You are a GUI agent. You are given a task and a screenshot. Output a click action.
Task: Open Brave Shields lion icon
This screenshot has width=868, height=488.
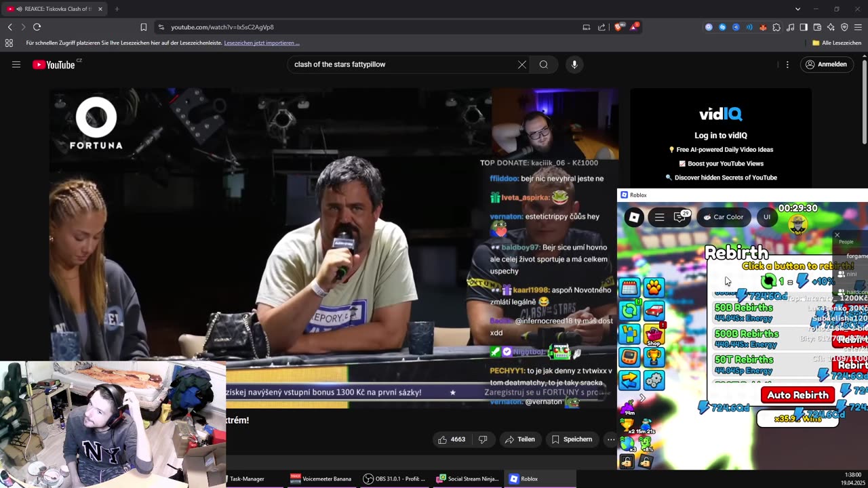[x=618, y=27]
